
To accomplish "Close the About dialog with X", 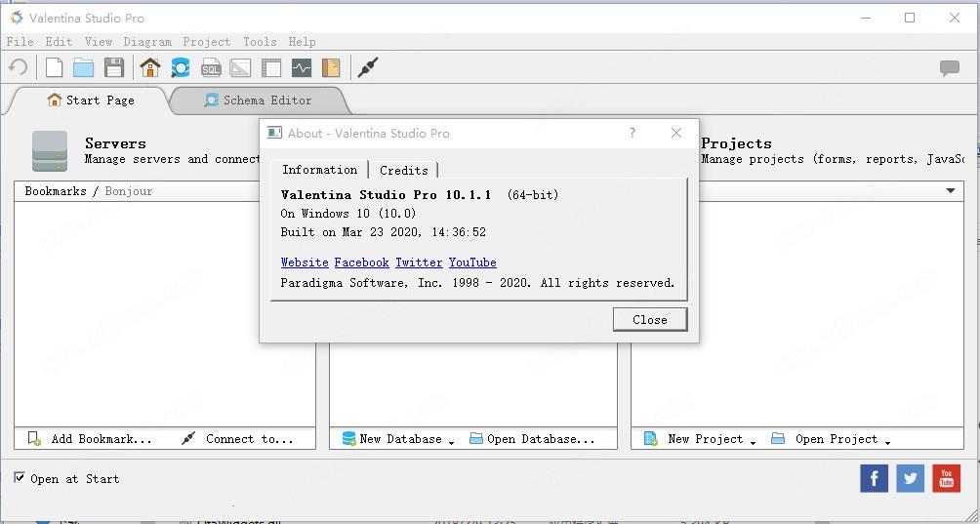I will click(x=675, y=133).
